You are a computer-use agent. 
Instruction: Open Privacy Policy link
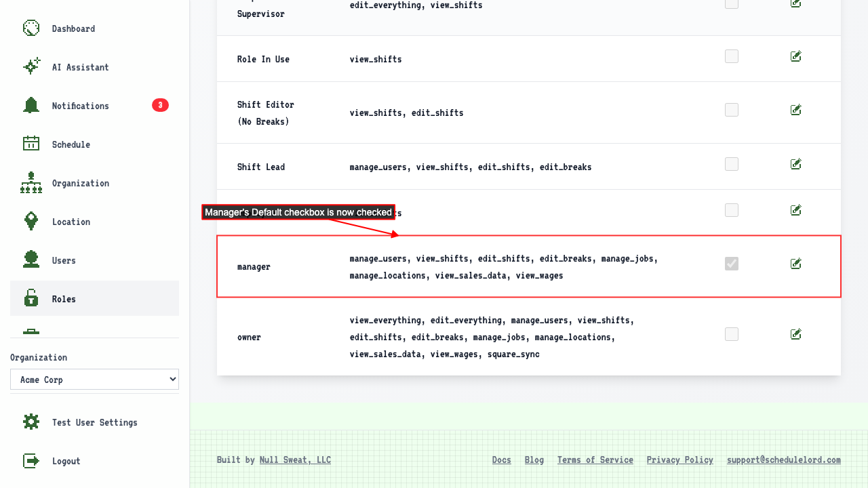click(x=680, y=460)
